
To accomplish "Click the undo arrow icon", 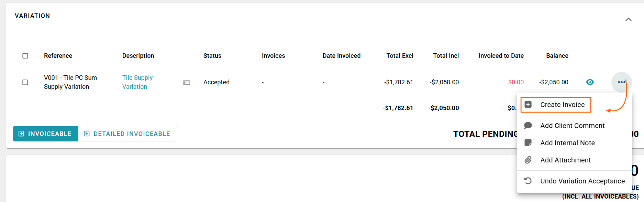I will (528, 181).
